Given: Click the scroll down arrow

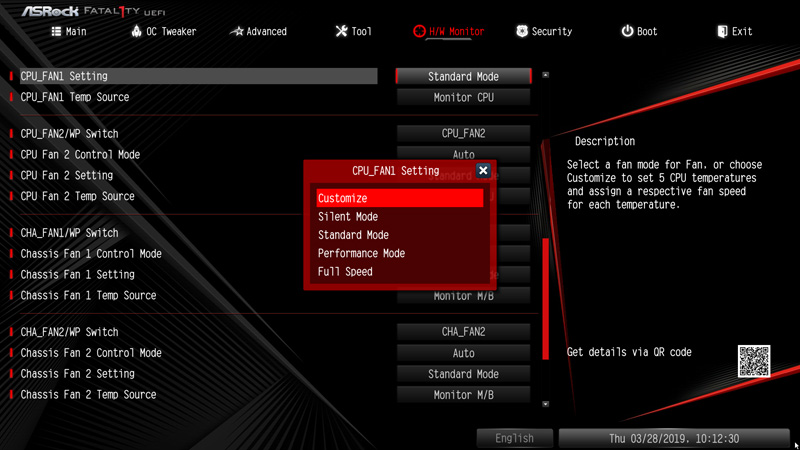Looking at the screenshot, I should 545,404.
